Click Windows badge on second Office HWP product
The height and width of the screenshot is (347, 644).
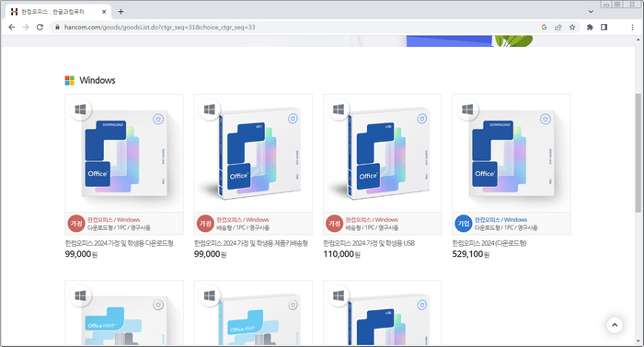[210, 295]
